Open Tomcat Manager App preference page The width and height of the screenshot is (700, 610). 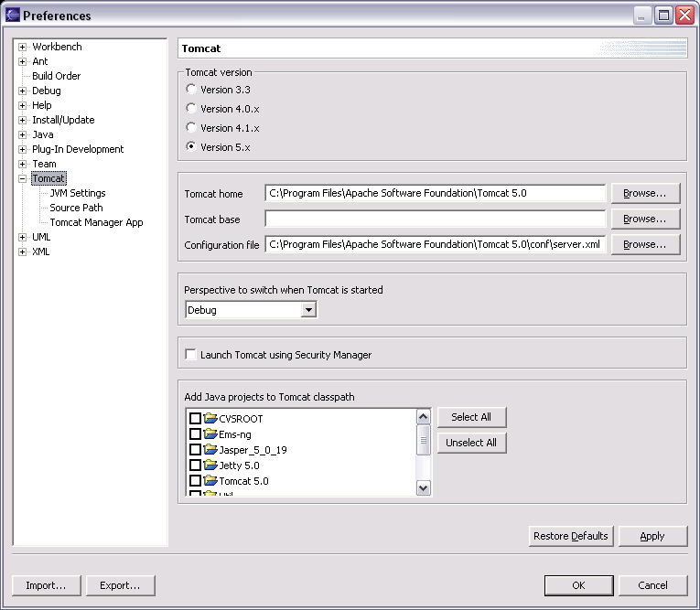(96, 222)
